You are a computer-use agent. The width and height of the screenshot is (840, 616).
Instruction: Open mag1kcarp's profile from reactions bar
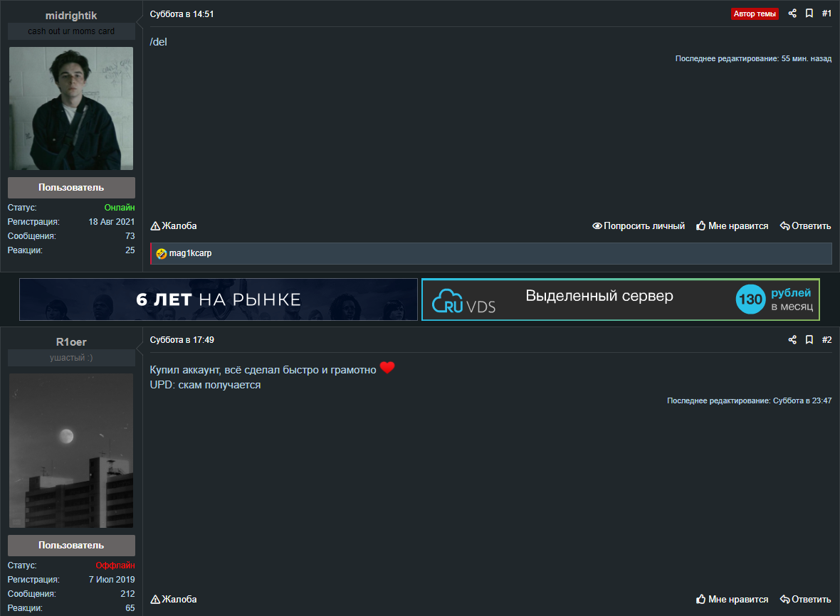[x=190, y=253]
